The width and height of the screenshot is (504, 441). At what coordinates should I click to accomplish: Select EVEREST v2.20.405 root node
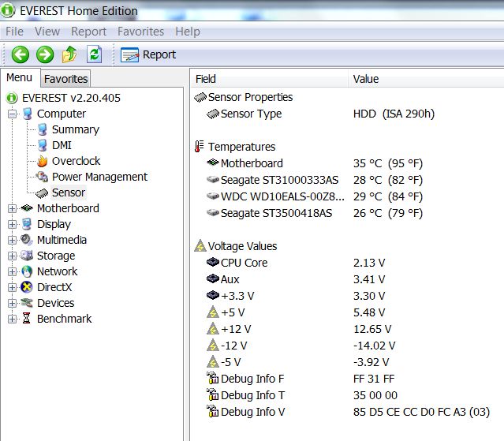(x=71, y=98)
